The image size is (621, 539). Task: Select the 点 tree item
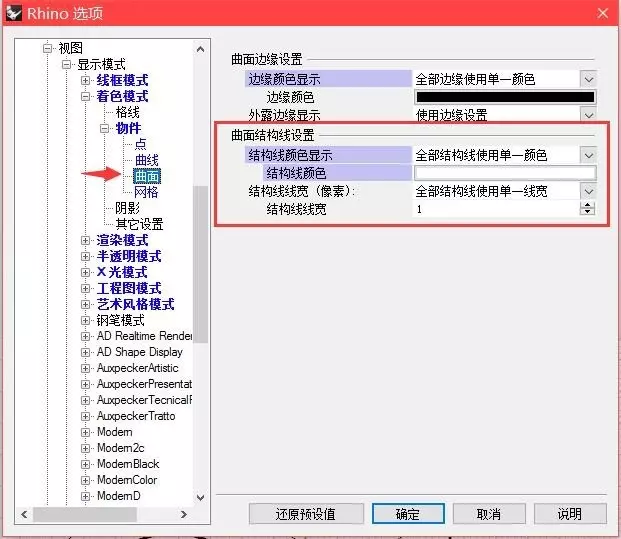coord(141,144)
